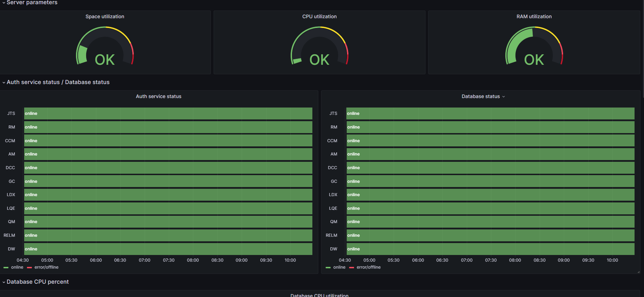Click the GC online bar in Database status
The image size is (644, 297).
pyautogui.click(x=490, y=181)
